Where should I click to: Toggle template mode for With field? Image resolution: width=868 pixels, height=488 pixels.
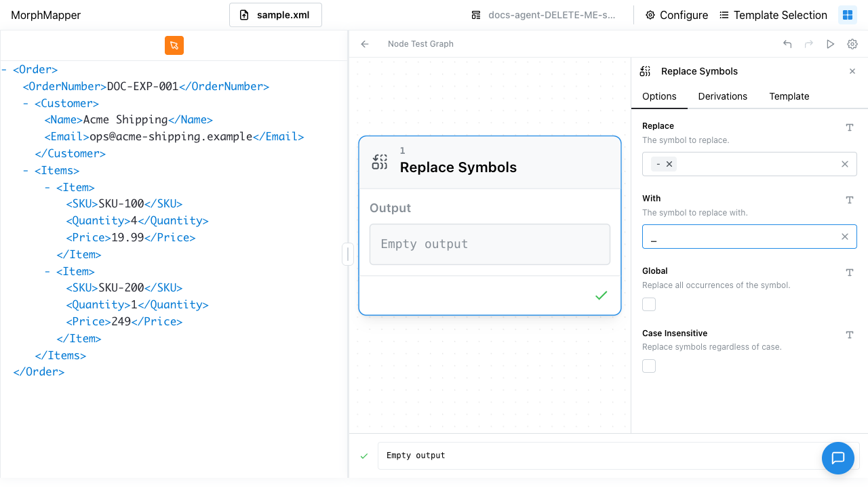[849, 200]
